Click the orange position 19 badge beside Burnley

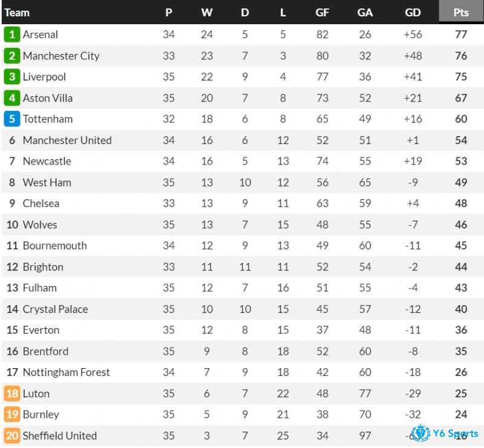point(12,414)
